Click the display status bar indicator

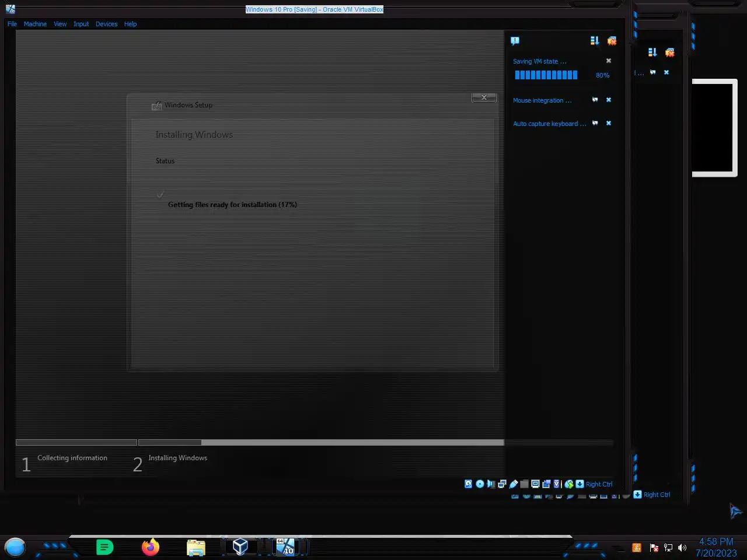tap(535, 484)
